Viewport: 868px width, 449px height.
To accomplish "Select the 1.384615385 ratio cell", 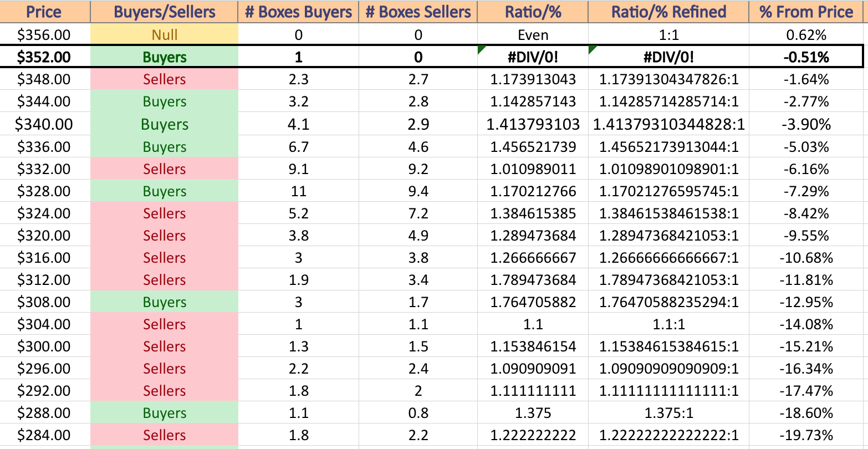I will [x=533, y=213].
